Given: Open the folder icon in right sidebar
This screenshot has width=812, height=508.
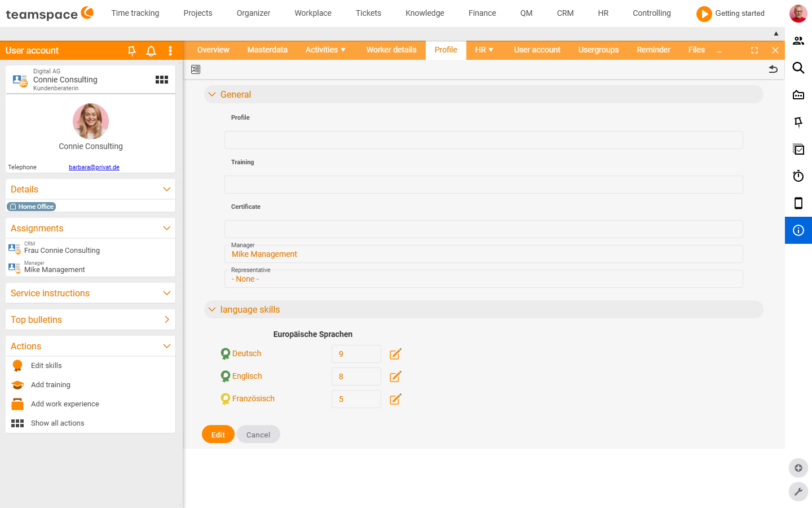Looking at the screenshot, I should tap(798, 95).
